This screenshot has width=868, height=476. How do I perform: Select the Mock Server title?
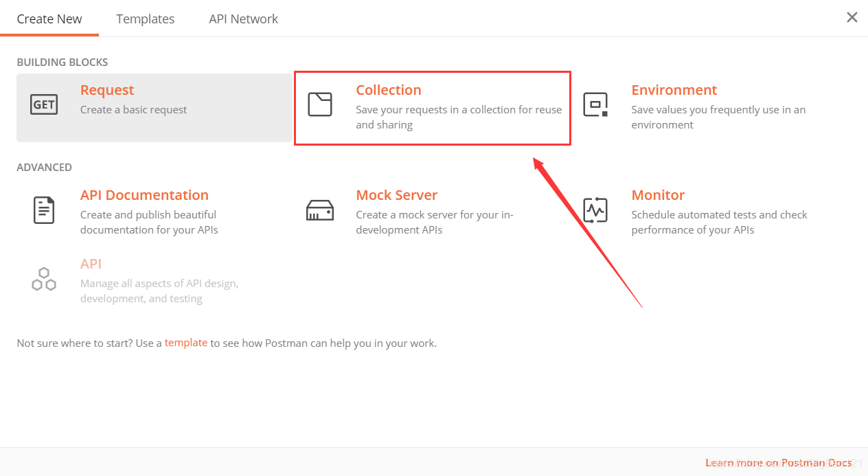click(x=397, y=195)
